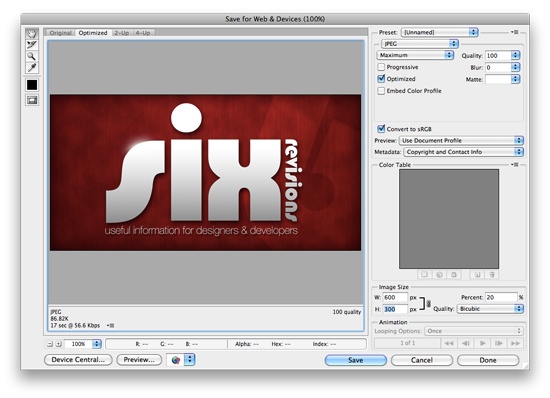Image resolution: width=550 pixels, height=398 pixels.
Task: Open the browser selection dropdown arrow
Action: tap(189, 360)
